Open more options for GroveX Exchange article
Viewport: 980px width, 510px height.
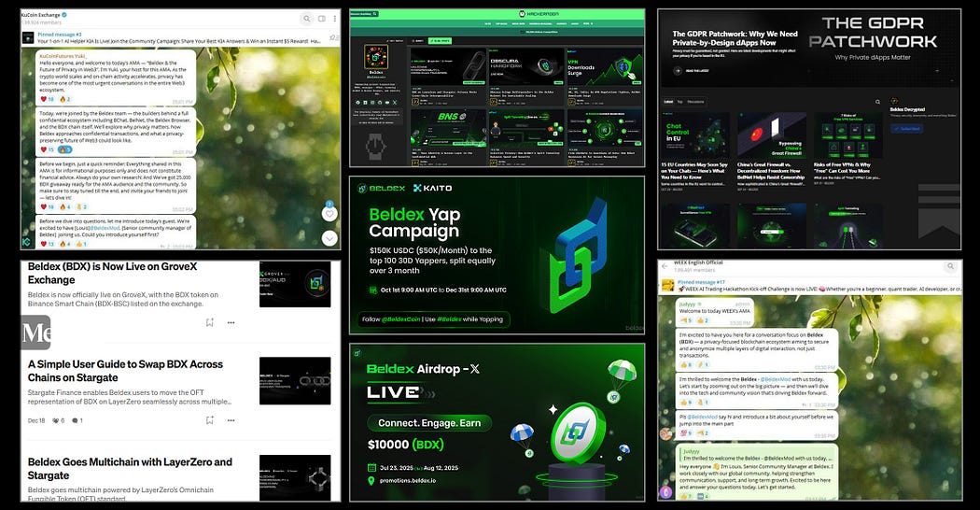231,322
